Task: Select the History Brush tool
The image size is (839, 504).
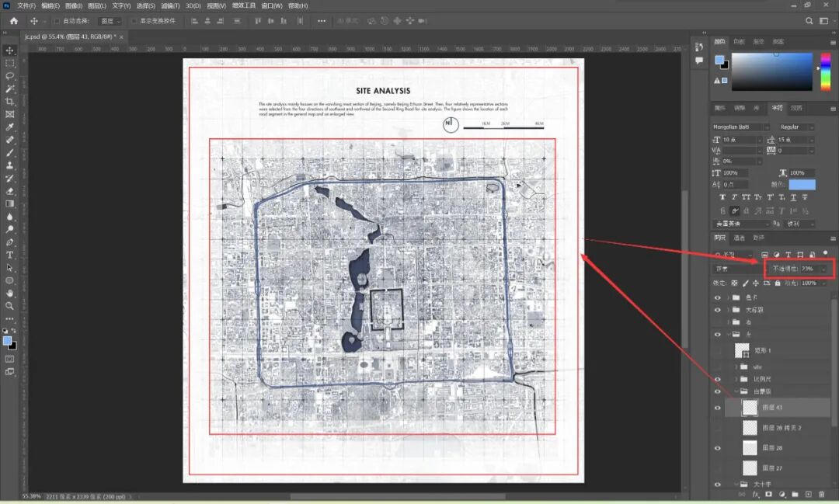Action: tap(9, 179)
